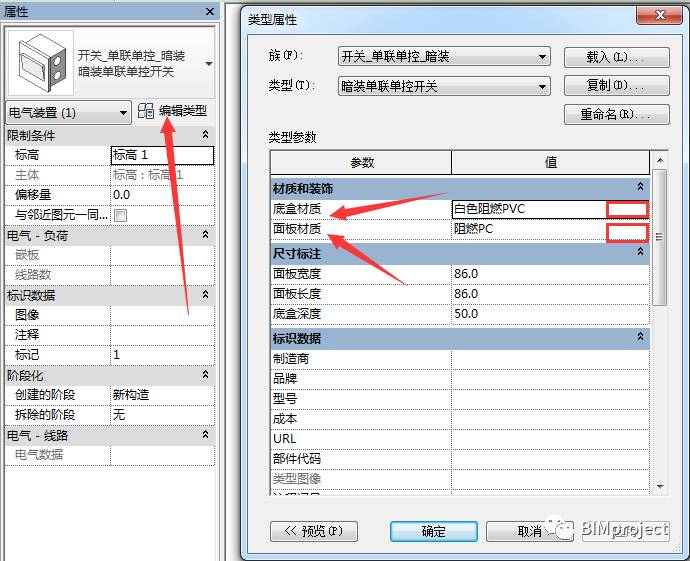Collapse the 材质和装饰 group
The height and width of the screenshot is (561, 690).
click(x=640, y=187)
